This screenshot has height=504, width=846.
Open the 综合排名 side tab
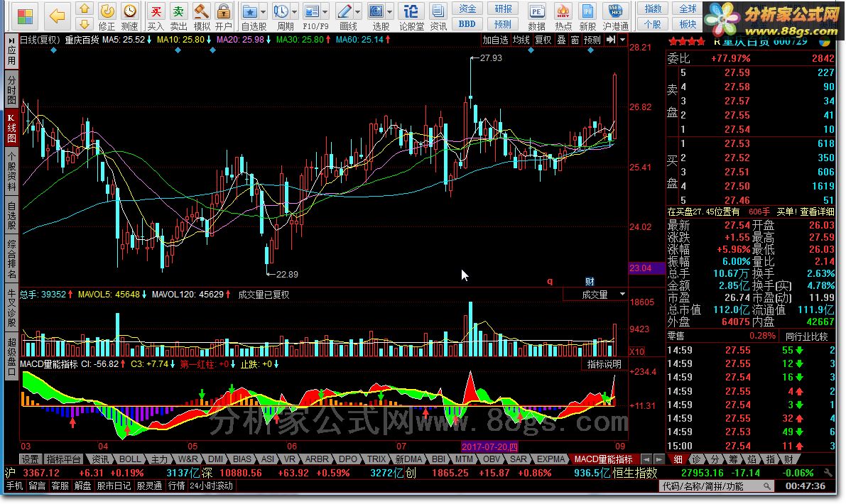tap(11, 258)
